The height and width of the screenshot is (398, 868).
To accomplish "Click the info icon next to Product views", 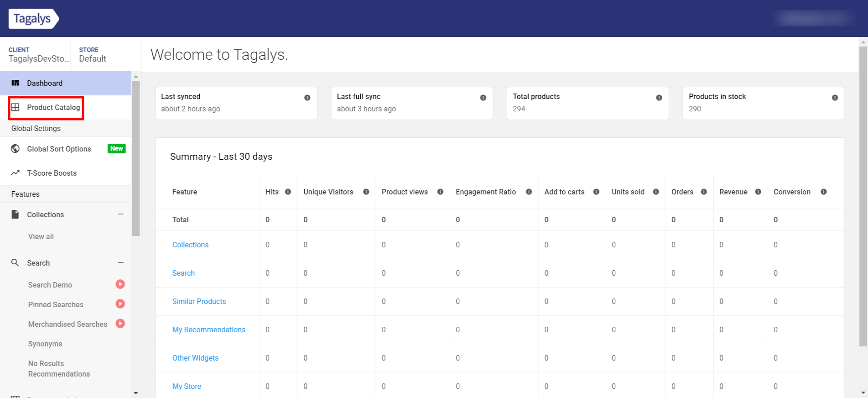I will [440, 192].
